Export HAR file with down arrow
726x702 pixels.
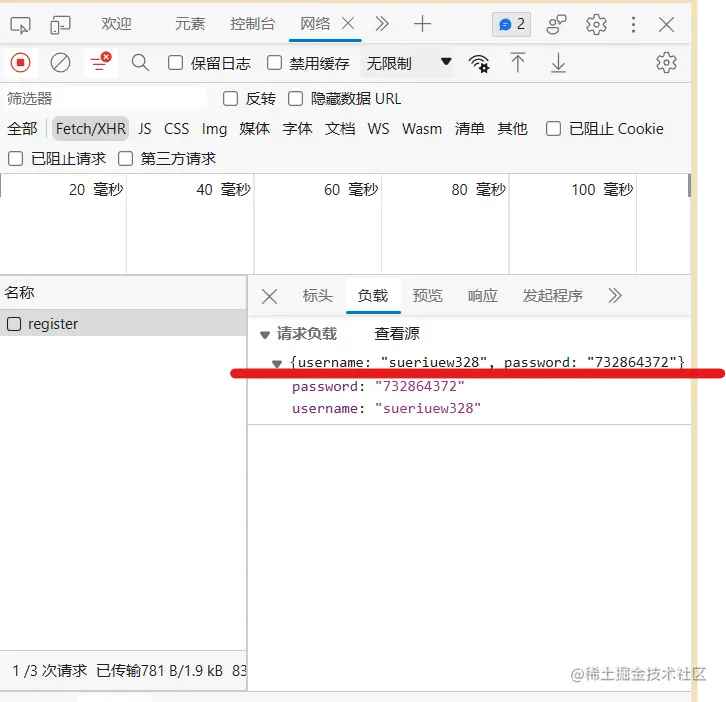click(558, 63)
